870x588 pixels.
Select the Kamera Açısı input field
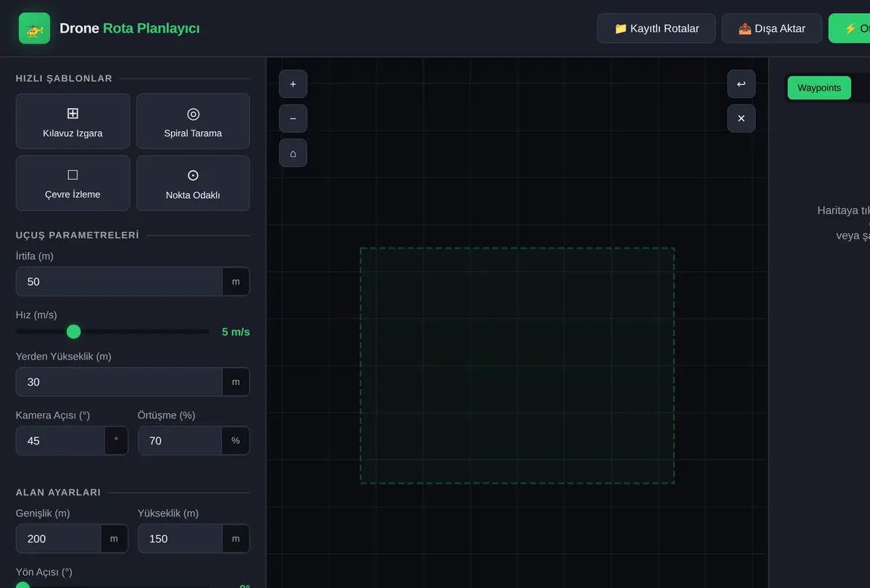click(x=60, y=441)
